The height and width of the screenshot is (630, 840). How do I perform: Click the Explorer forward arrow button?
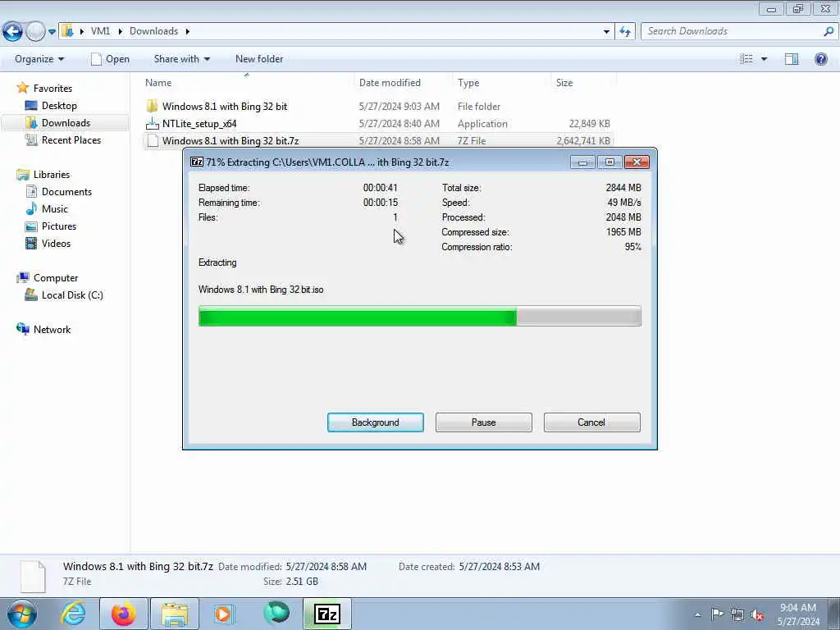(x=35, y=32)
